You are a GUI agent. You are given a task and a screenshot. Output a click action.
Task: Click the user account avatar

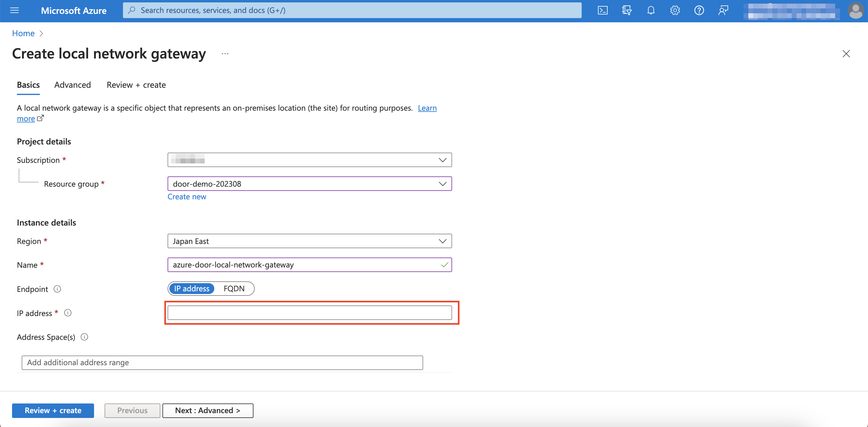[856, 11]
